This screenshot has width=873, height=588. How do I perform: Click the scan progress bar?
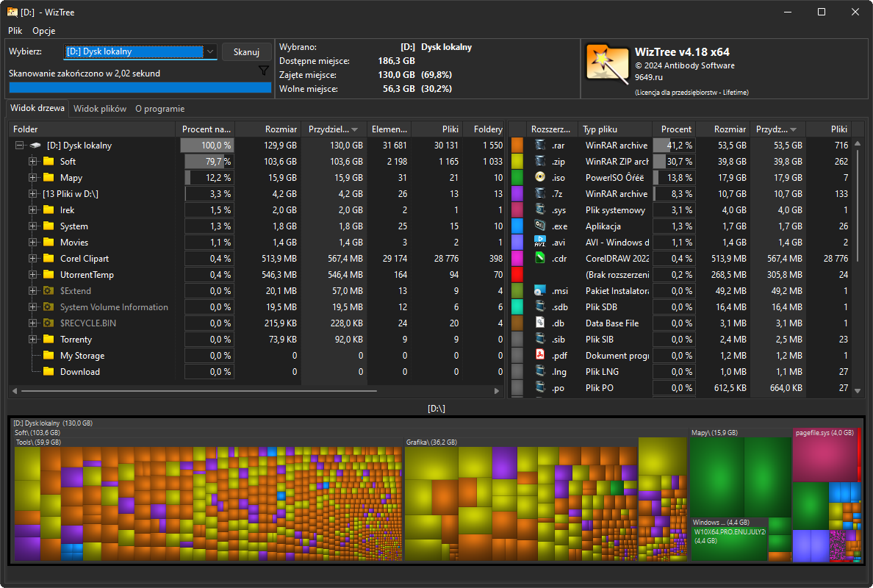click(x=140, y=87)
